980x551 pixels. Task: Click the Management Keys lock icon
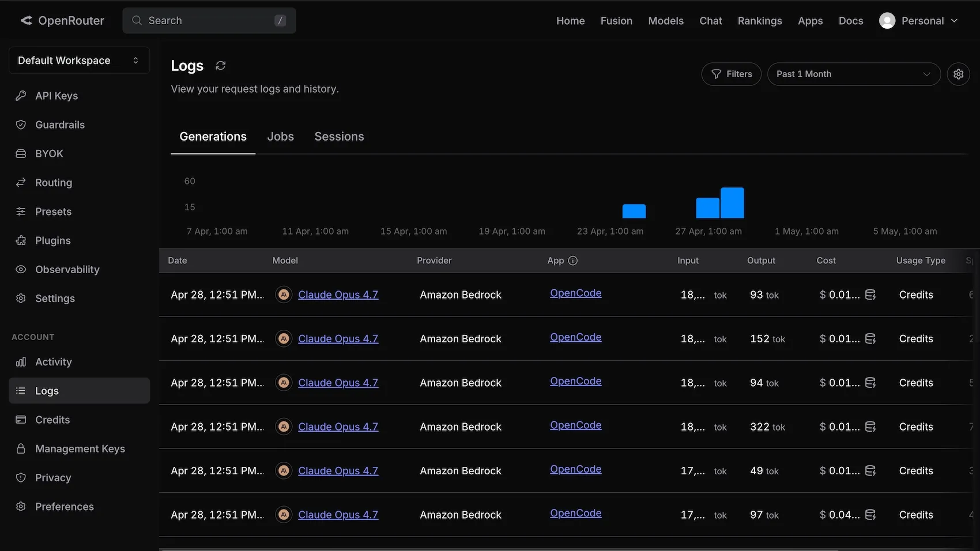point(21,448)
